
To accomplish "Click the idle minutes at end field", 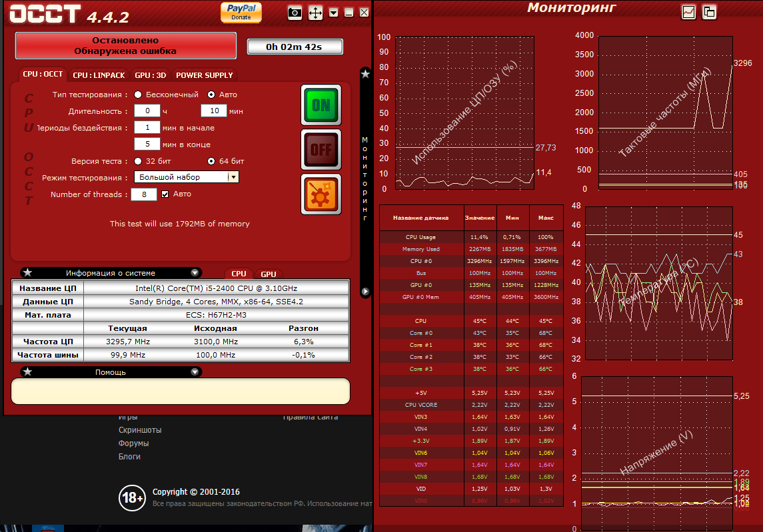I will (x=147, y=144).
